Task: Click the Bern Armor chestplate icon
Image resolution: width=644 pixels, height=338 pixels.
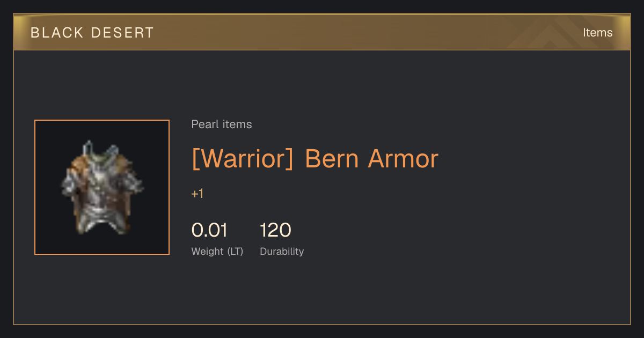Action: (x=102, y=187)
